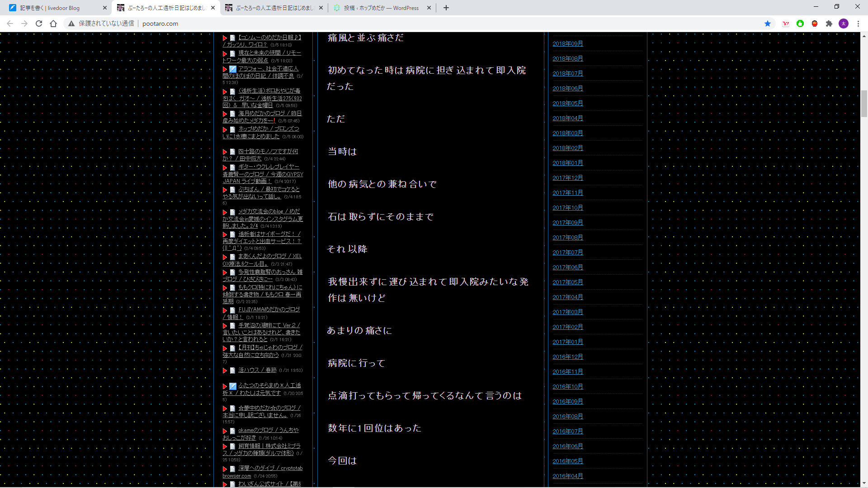Switch to the WordPress 投稿 tab
The image size is (868, 488).
[x=381, y=8]
